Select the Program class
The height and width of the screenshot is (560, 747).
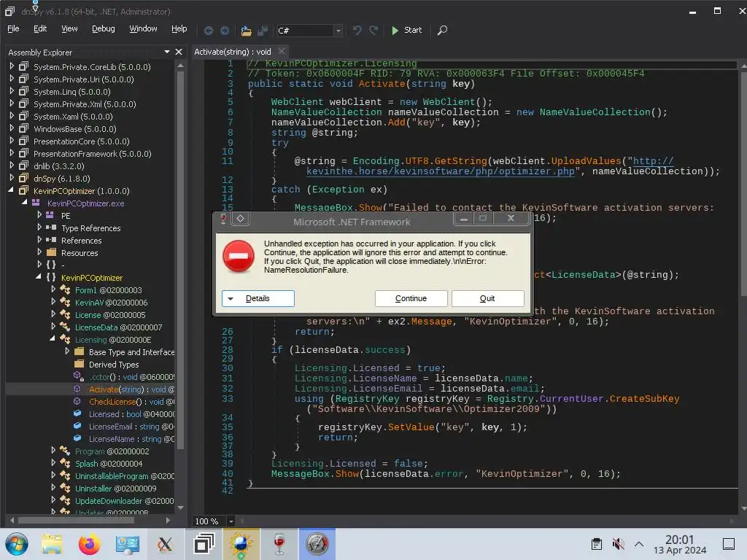point(112,451)
